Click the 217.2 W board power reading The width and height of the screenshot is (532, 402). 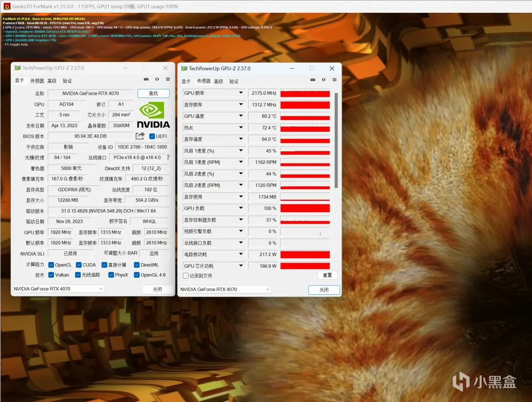(x=264, y=254)
